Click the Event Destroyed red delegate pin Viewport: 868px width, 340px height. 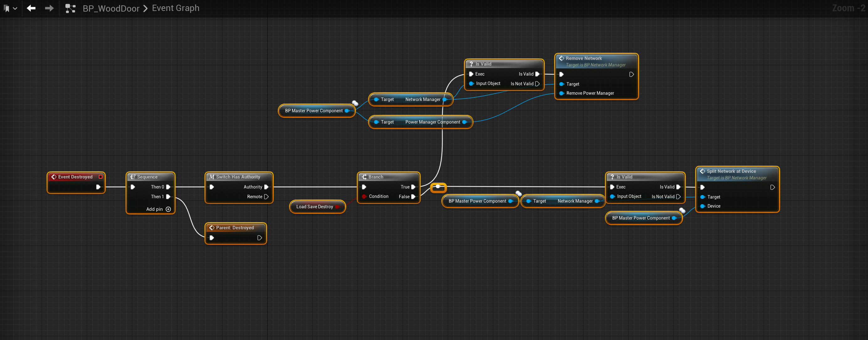100,177
